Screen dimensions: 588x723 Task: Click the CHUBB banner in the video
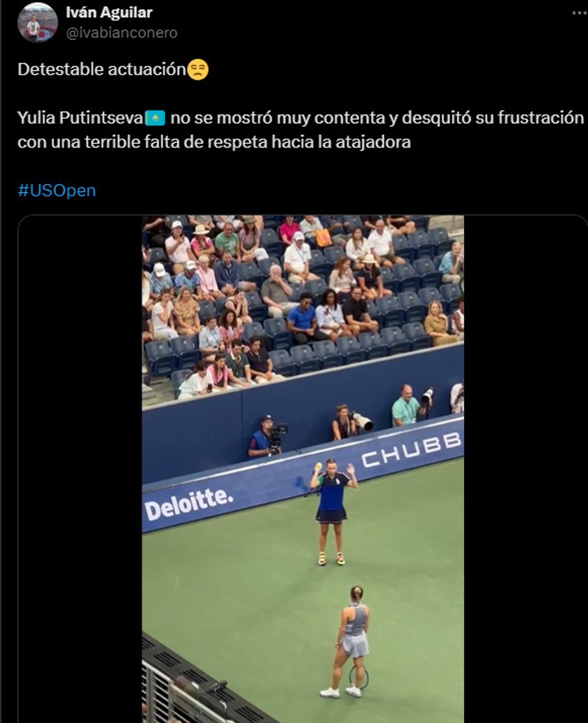[411, 449]
